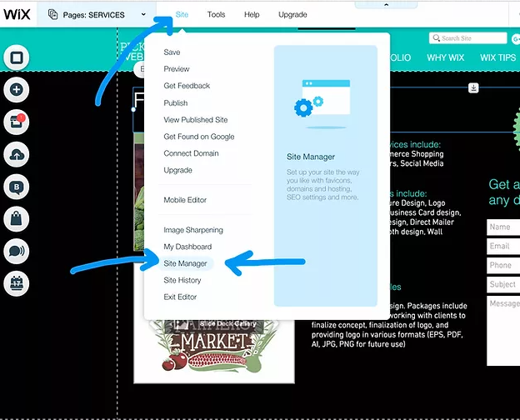Click the Message text area
This screenshot has width=520, height=420.
point(503,331)
